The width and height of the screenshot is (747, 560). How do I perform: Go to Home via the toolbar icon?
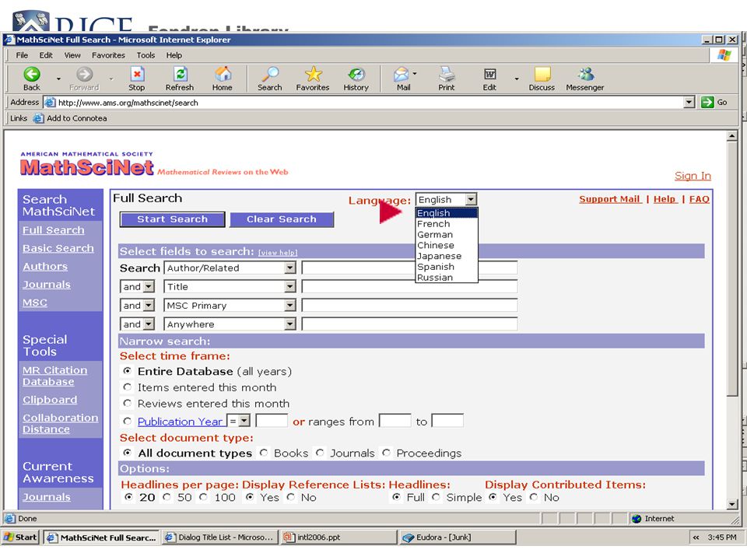point(223,75)
